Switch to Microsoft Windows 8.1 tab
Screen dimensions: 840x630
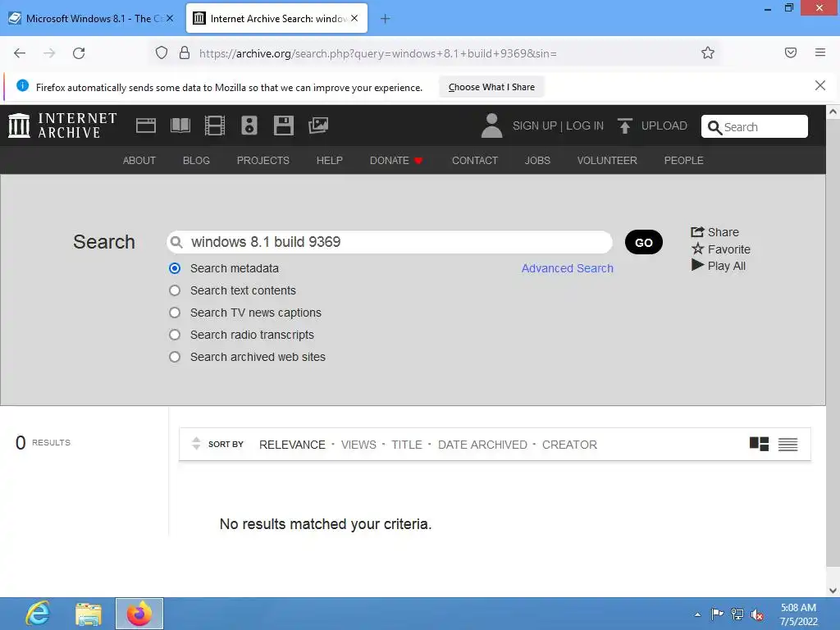pos(91,18)
